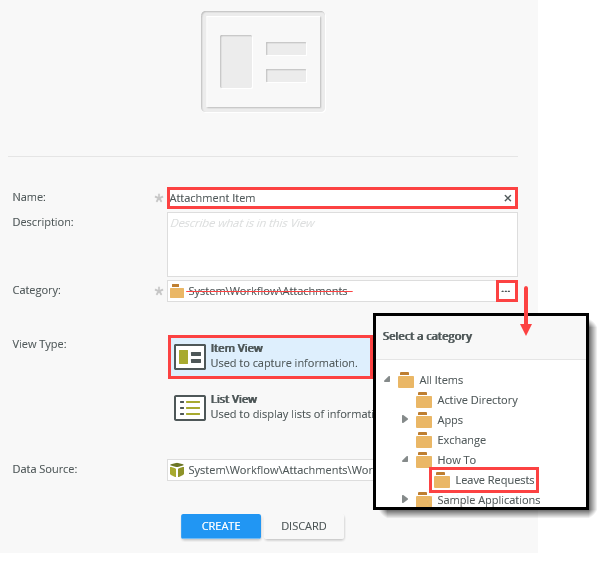
Task: Select All Items in category tree
Action: click(441, 380)
